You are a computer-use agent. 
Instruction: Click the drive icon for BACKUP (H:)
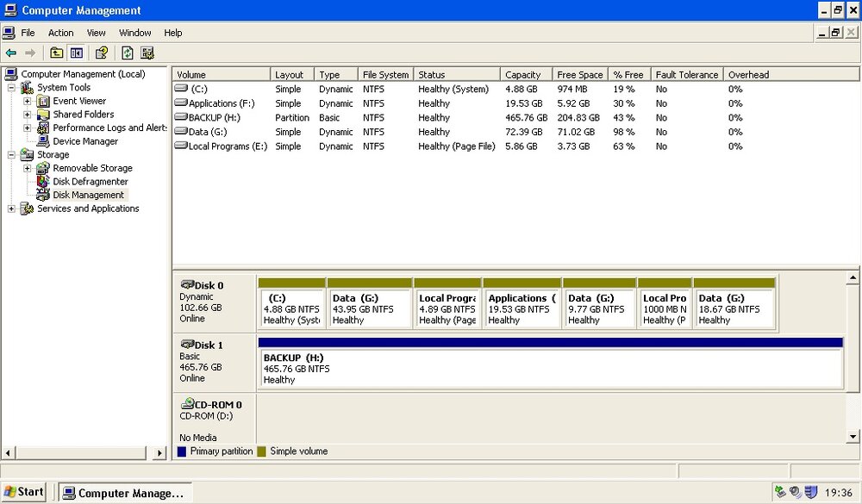tap(181, 116)
